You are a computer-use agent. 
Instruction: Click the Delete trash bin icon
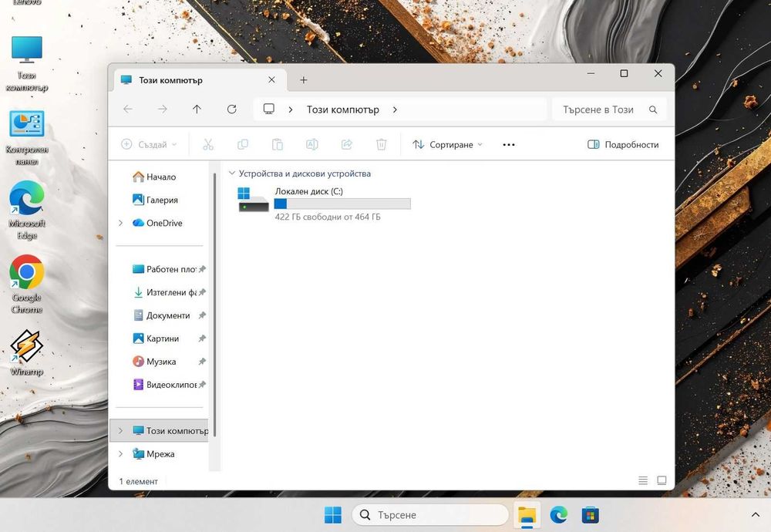[381, 144]
